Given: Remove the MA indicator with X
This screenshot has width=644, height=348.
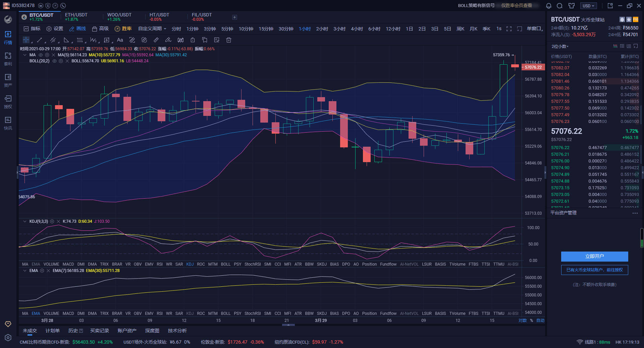Looking at the screenshot, I should point(53,55).
